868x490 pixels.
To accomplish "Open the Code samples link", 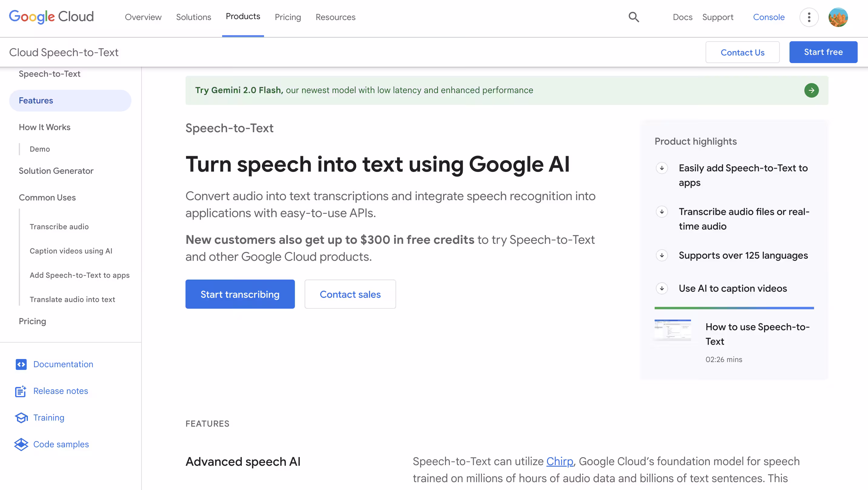I will click(x=61, y=444).
